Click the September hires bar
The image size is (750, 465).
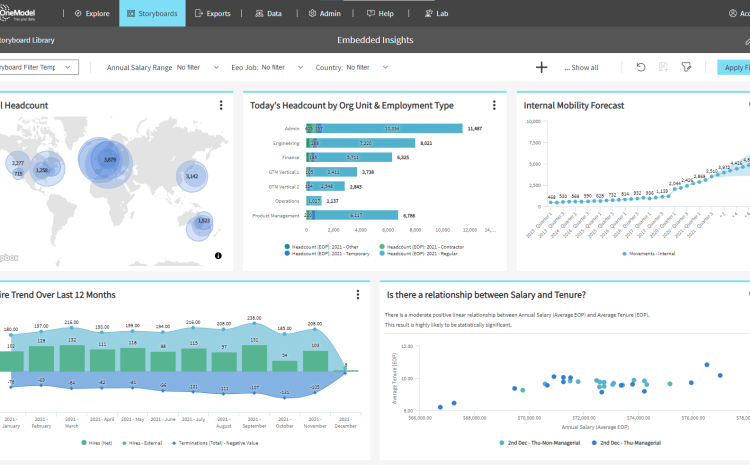pyautogui.click(x=254, y=358)
